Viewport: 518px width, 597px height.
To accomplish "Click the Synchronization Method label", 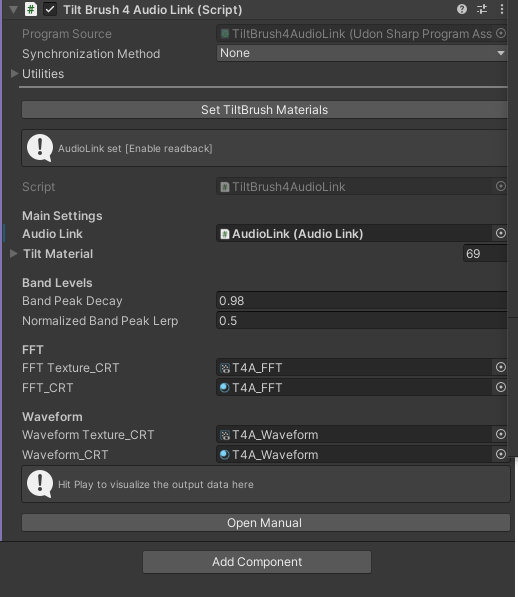I will tap(91, 54).
